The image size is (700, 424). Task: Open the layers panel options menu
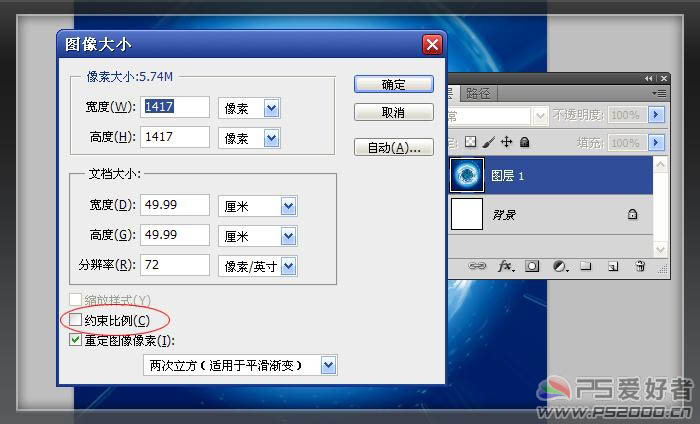click(x=659, y=93)
